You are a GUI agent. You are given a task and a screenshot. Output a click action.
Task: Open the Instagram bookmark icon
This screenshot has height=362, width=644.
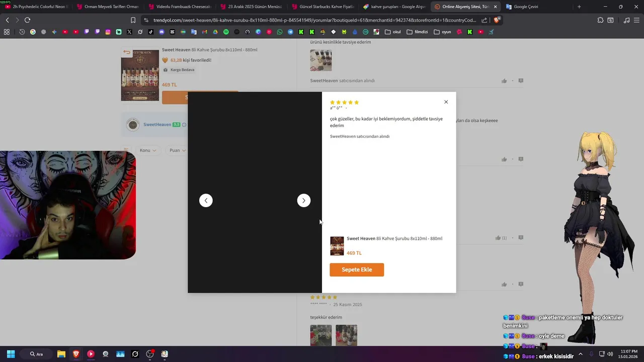108,32
